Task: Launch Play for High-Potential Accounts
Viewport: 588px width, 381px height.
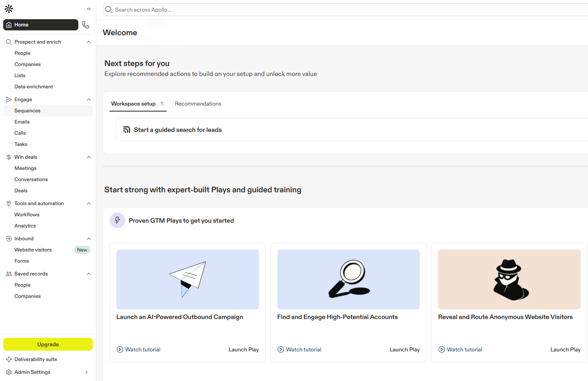Action: [x=404, y=349]
